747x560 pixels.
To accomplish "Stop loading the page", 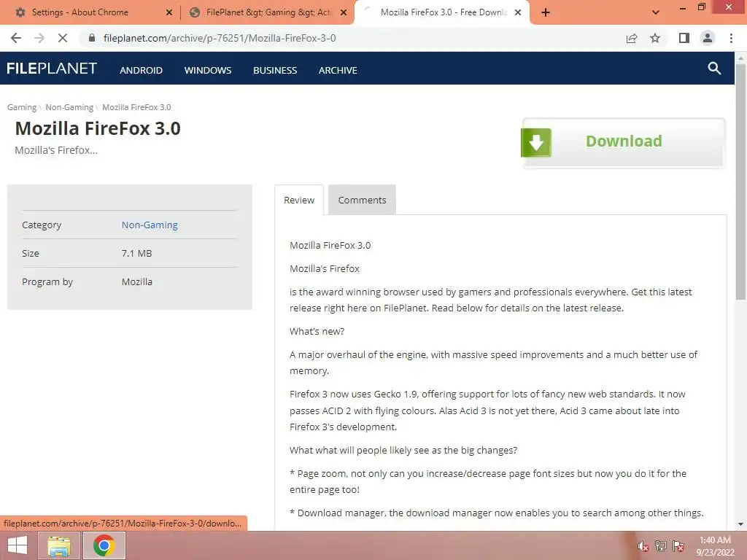I will (x=63, y=38).
